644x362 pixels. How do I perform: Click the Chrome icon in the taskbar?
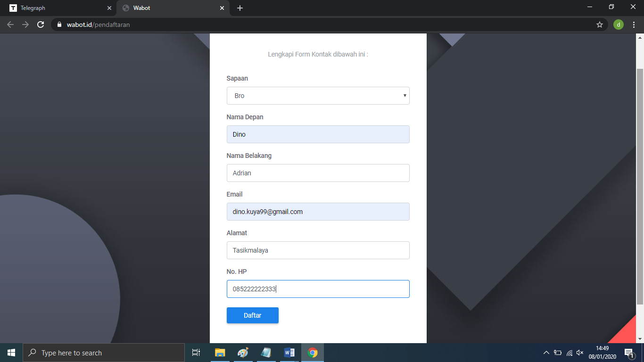click(313, 353)
